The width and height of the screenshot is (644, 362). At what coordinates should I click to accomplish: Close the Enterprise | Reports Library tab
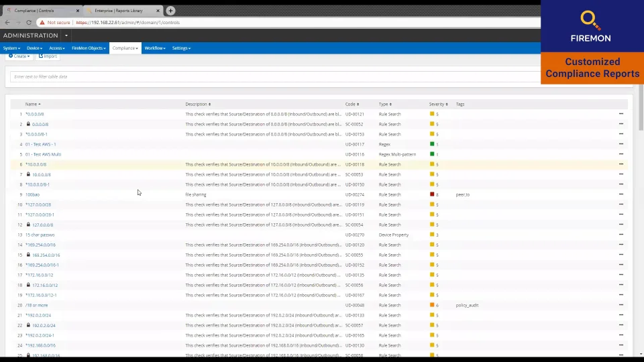(x=158, y=11)
